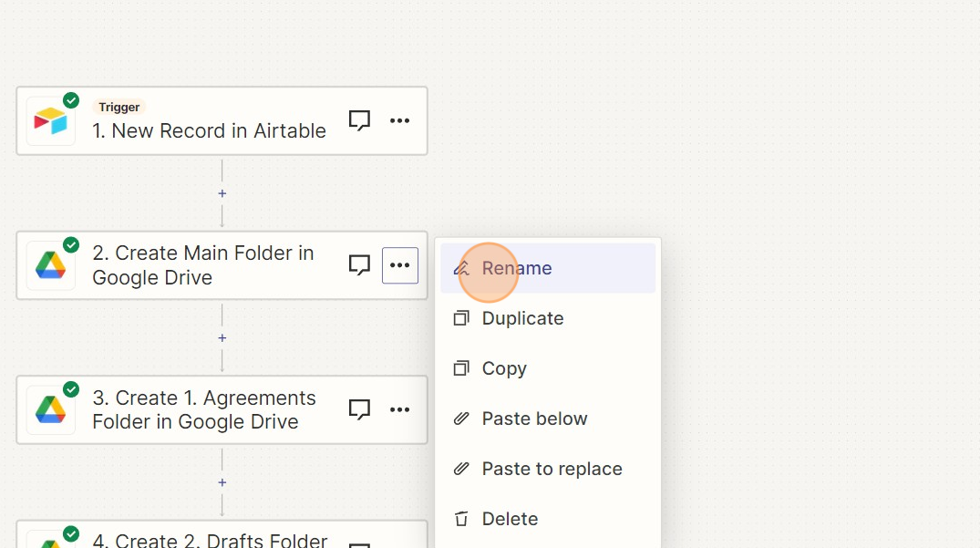Click green checkmark status on Create Main Folder step
The image size is (980, 548).
click(71, 244)
